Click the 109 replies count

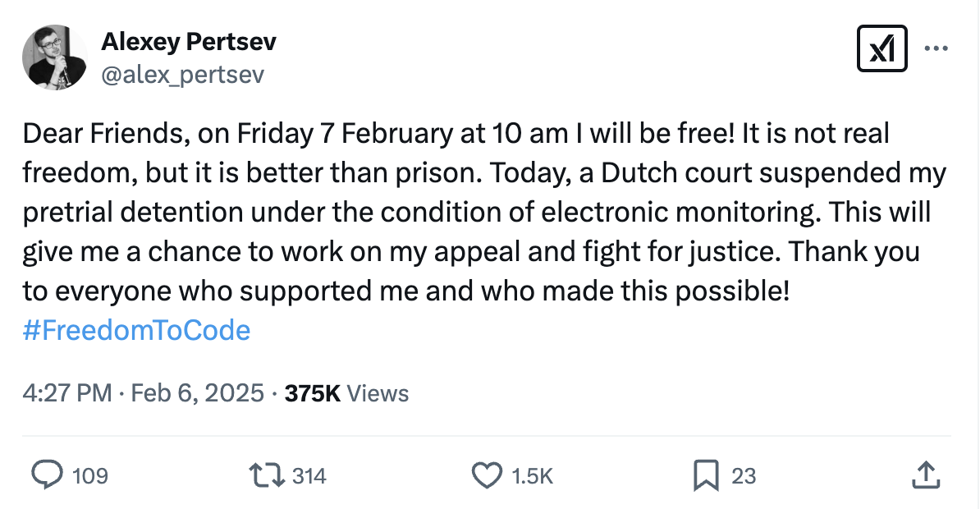(x=90, y=476)
